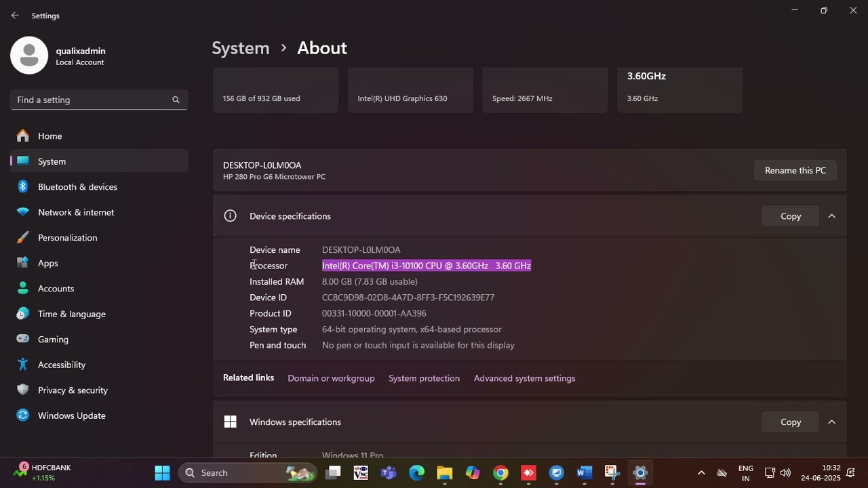Click the storage card 156 GB of 932 GB used
The width and height of the screenshot is (868, 488).
[275, 90]
